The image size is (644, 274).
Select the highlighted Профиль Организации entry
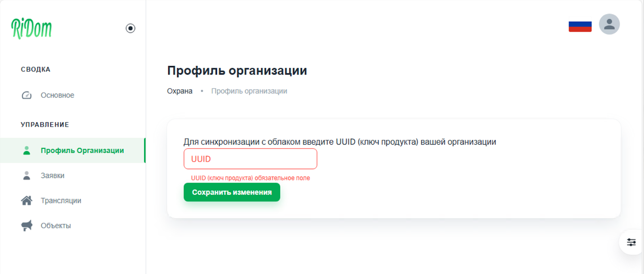82,150
